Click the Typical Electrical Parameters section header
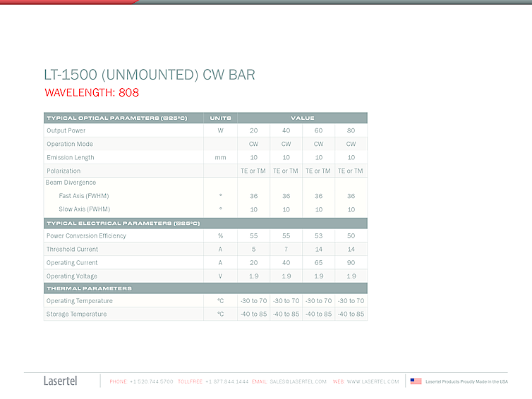The image size is (532, 399). click(x=123, y=223)
